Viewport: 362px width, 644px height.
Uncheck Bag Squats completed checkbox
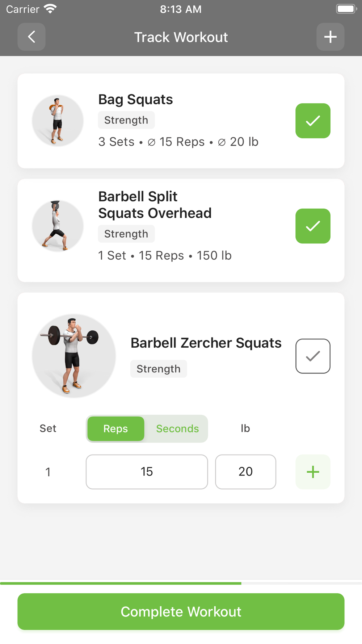pos(313,121)
